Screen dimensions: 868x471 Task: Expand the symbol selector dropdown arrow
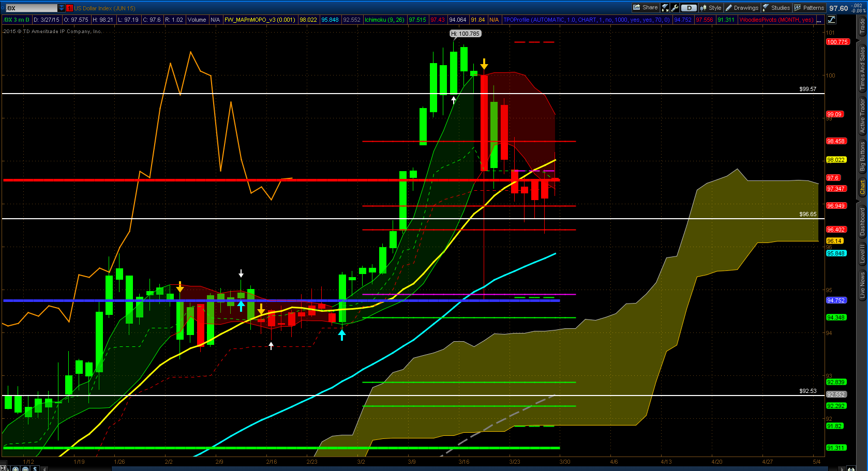(x=62, y=8)
